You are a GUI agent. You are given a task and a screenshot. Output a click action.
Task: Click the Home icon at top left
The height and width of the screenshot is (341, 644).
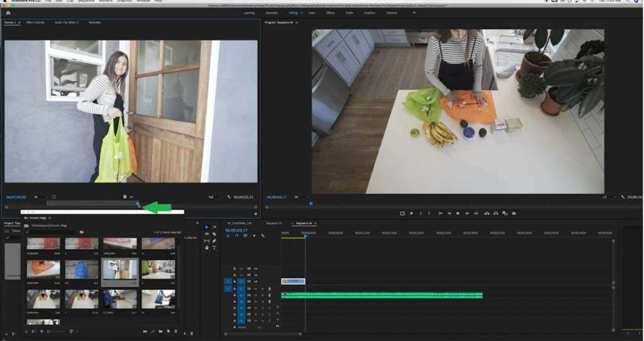[x=8, y=13]
